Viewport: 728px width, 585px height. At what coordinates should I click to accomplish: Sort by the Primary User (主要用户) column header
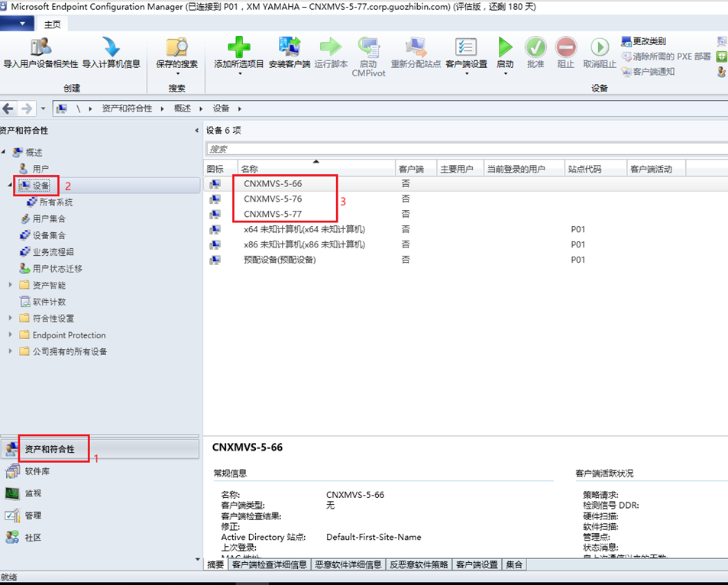coord(460,169)
